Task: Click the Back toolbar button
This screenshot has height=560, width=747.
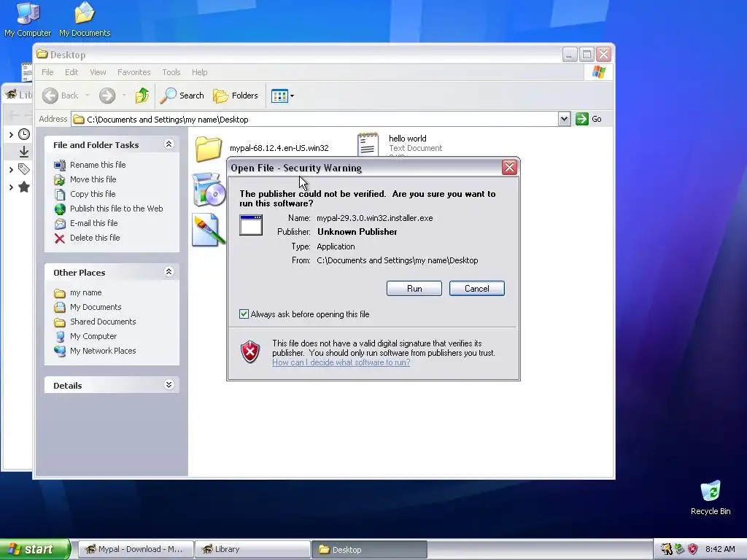Action: pos(60,96)
